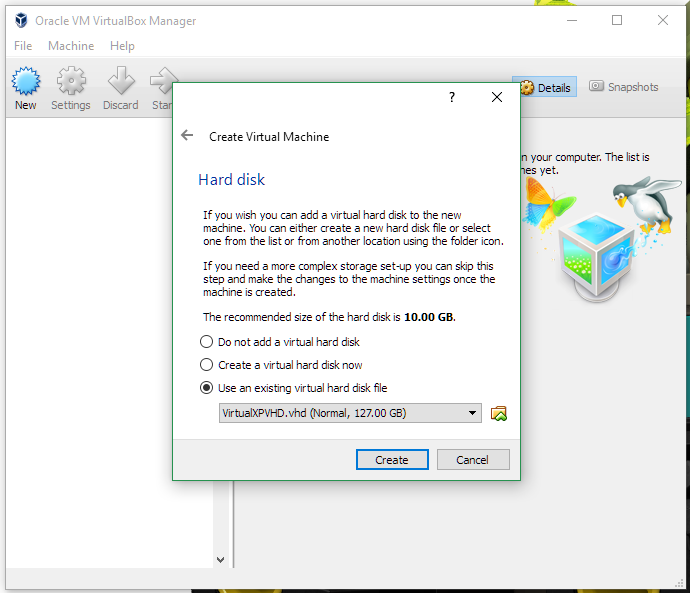Click the 'Hard disk' heading text
The width and height of the screenshot is (690, 593).
[x=231, y=179]
